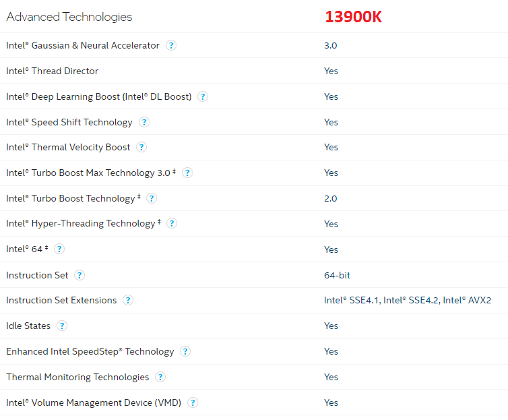The width and height of the screenshot is (508, 420).
Task: Select the 64-bit instruction set value
Action: (337, 276)
